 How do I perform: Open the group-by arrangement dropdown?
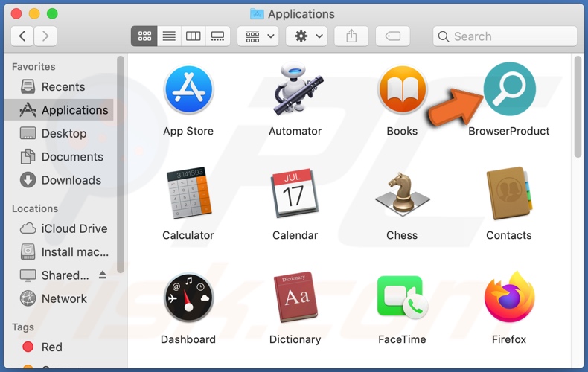click(x=258, y=36)
